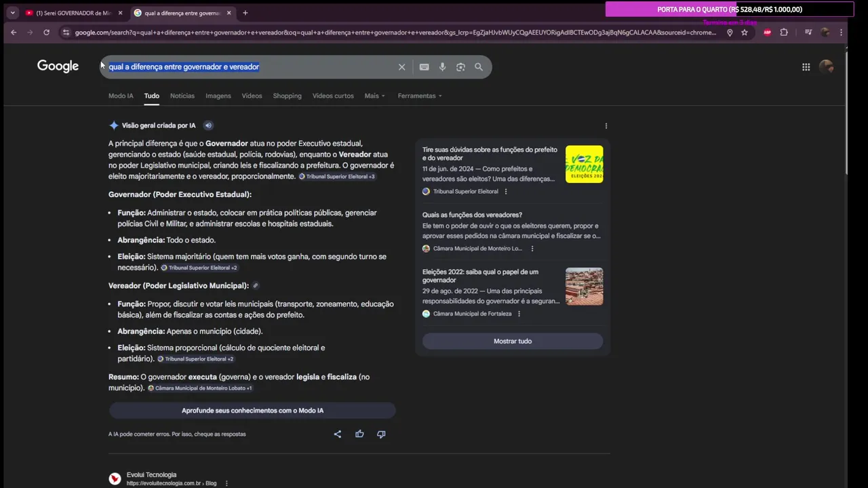Image resolution: width=868 pixels, height=488 pixels.
Task: Open the location permission icon in address bar
Action: point(730,33)
